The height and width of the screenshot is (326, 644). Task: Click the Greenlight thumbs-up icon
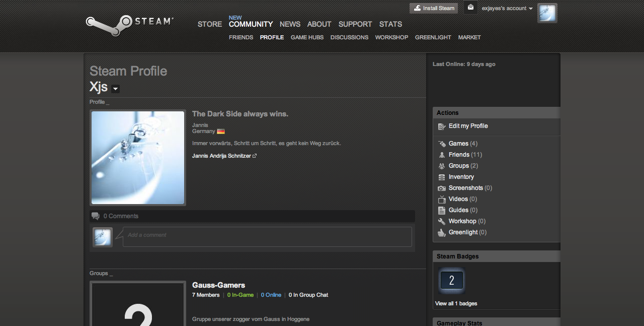click(442, 232)
